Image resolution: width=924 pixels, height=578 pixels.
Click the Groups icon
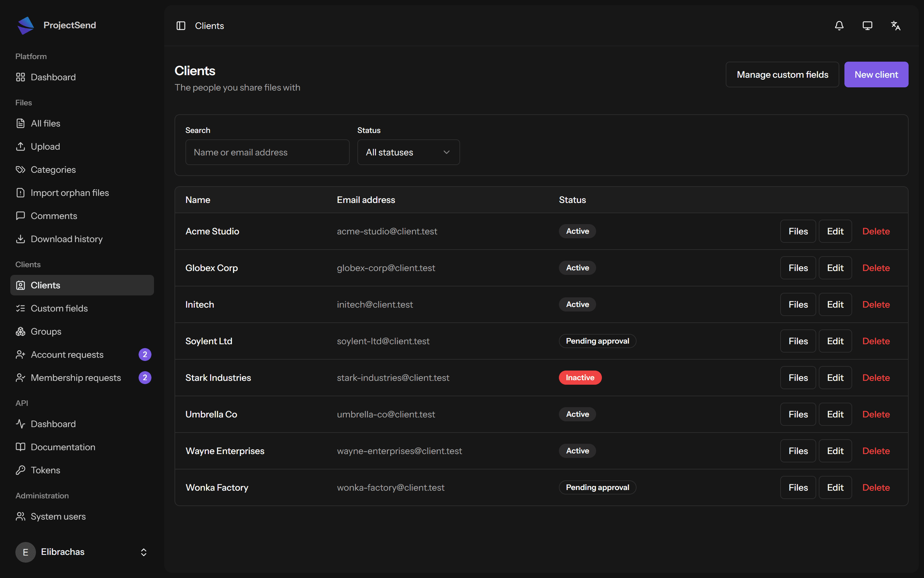[21, 331]
